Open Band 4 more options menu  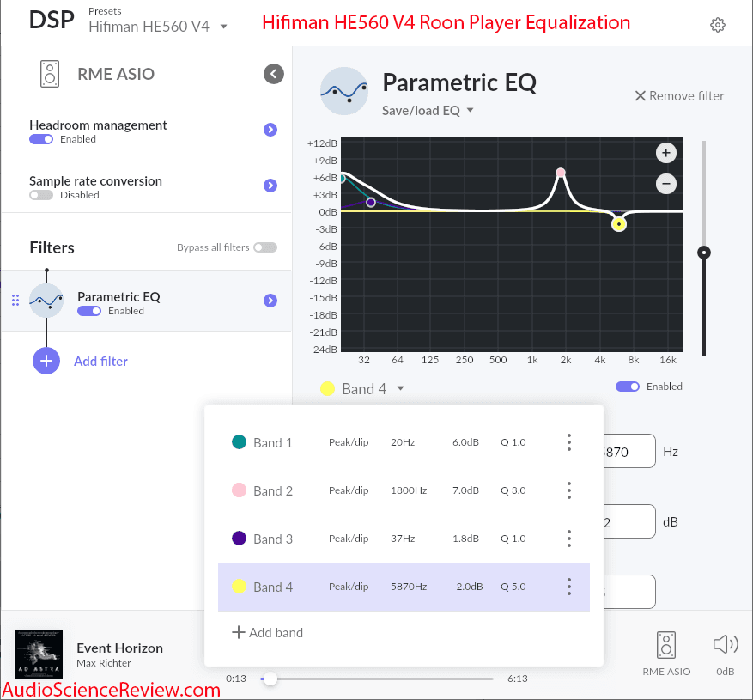pos(569,587)
